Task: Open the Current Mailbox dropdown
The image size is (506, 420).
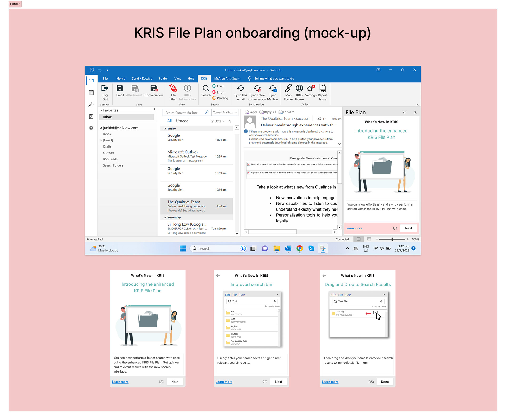Action: click(225, 113)
